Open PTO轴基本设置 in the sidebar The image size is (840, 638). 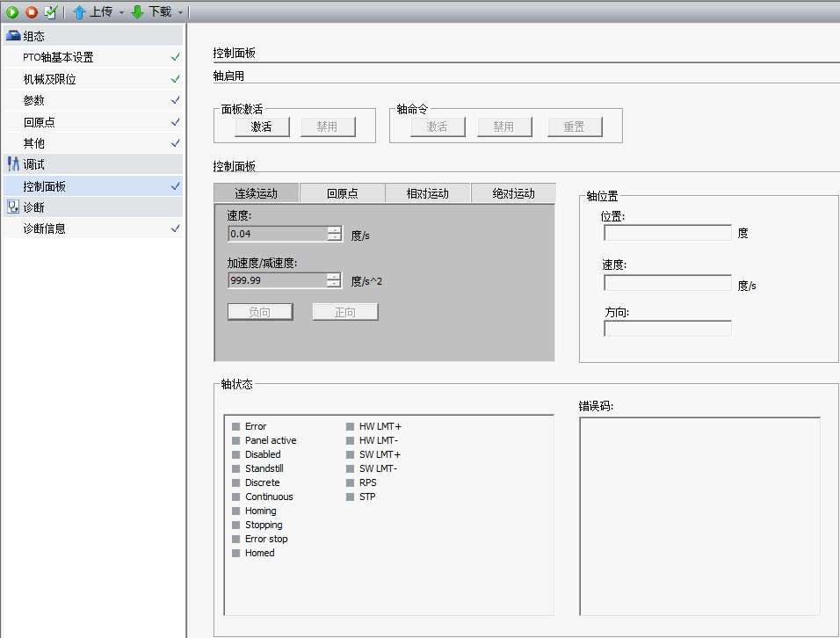pos(58,57)
